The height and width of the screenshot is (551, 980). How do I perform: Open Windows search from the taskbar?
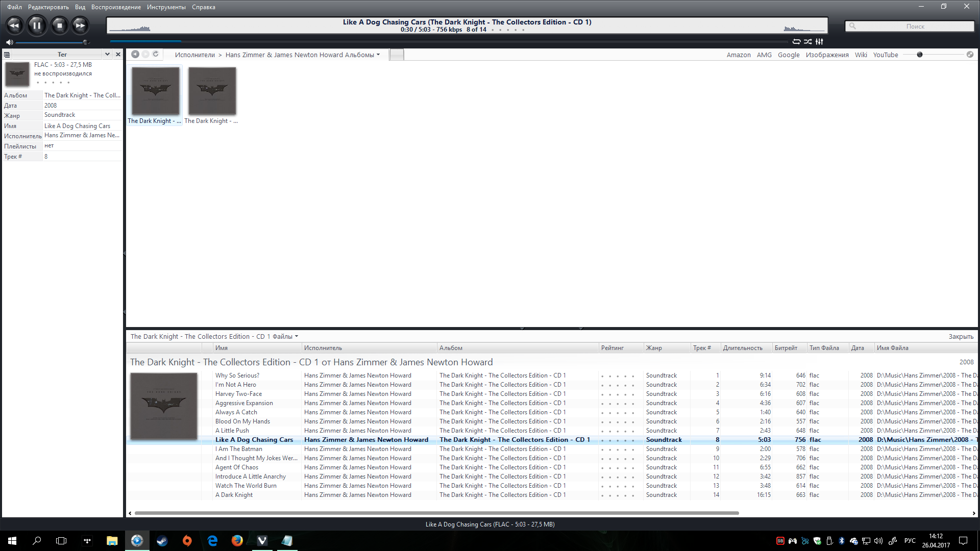tap(37, 541)
